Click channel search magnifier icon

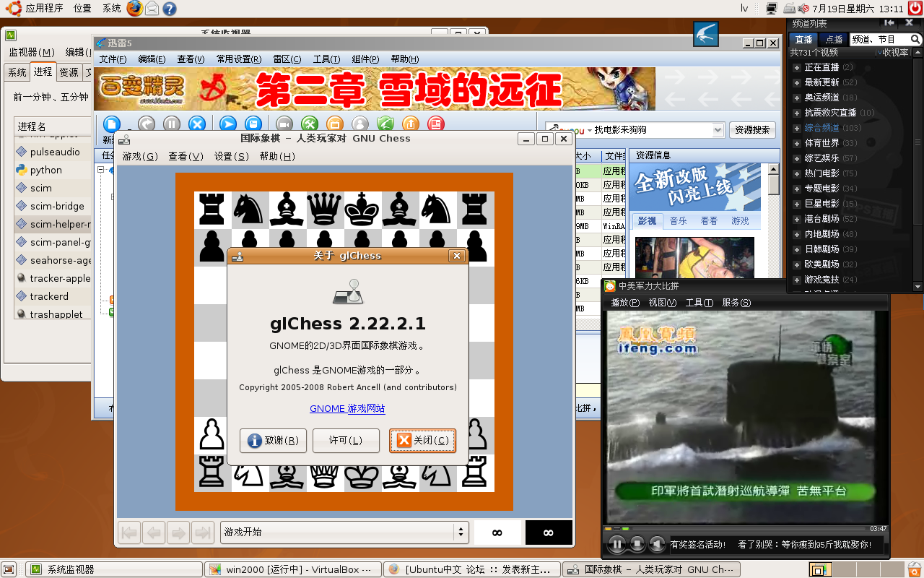point(915,40)
